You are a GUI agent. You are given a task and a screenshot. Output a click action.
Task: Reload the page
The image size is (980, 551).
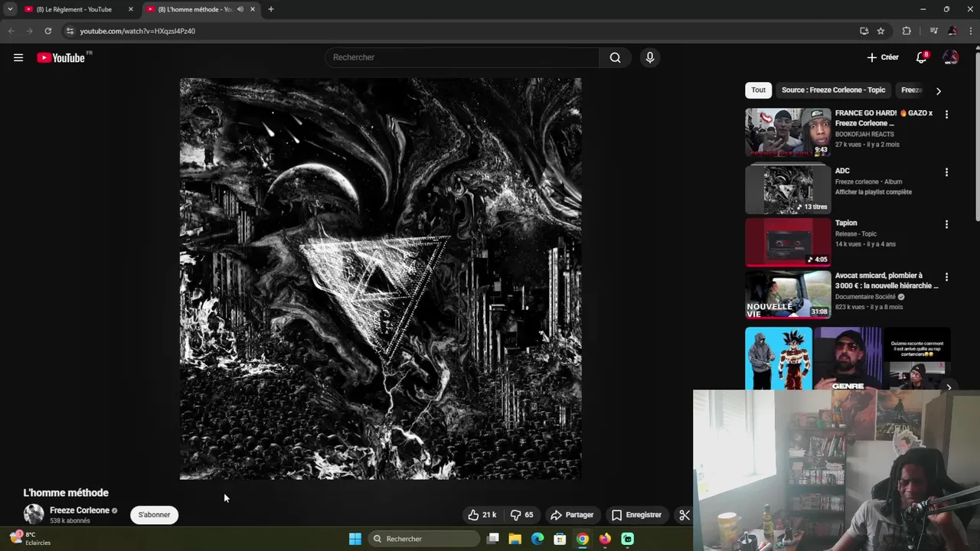pyautogui.click(x=47, y=31)
